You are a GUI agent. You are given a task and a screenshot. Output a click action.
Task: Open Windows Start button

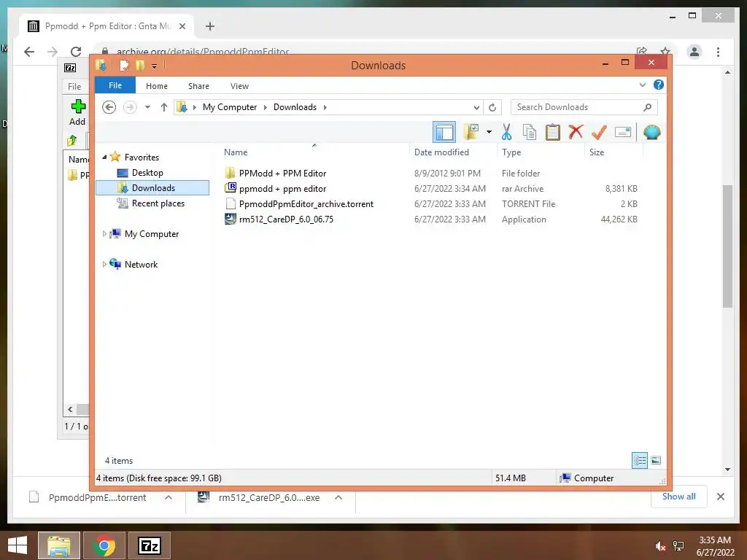click(18, 545)
